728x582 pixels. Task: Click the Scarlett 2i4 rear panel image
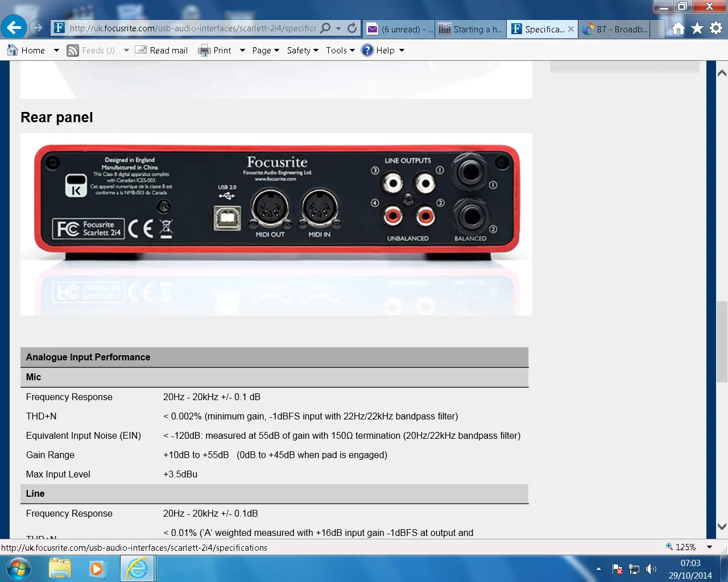[x=276, y=224]
